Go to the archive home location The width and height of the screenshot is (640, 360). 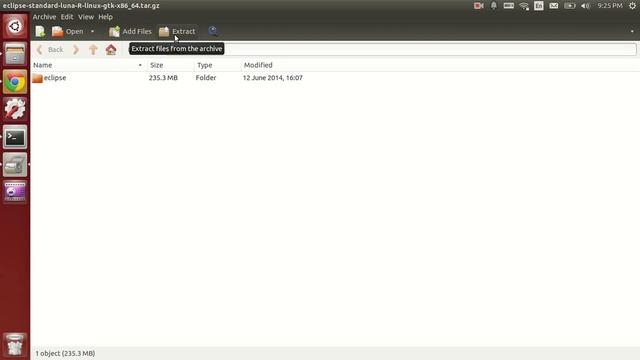click(111, 50)
